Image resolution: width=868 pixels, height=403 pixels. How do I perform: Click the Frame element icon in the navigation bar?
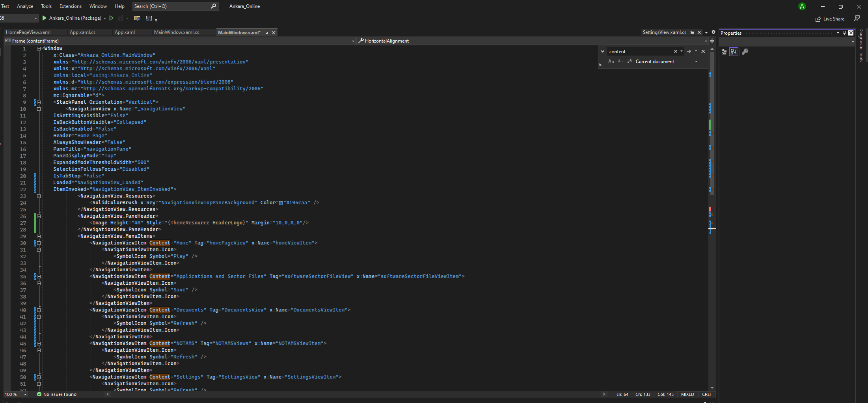coord(8,41)
